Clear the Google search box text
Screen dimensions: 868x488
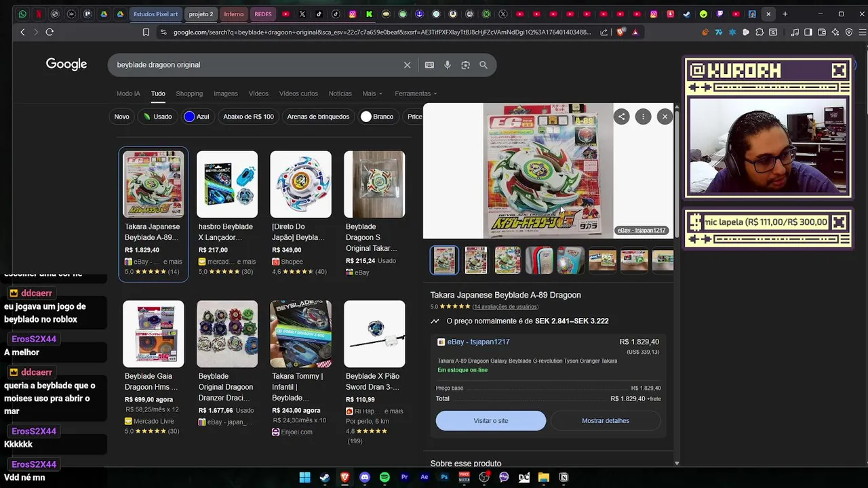click(407, 65)
